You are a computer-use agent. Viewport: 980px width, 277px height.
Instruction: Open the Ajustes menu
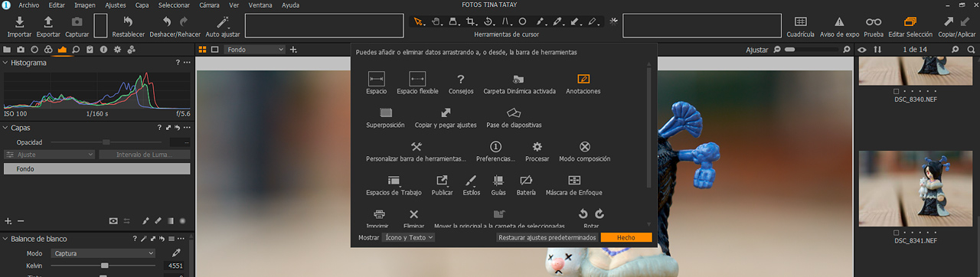(116, 5)
